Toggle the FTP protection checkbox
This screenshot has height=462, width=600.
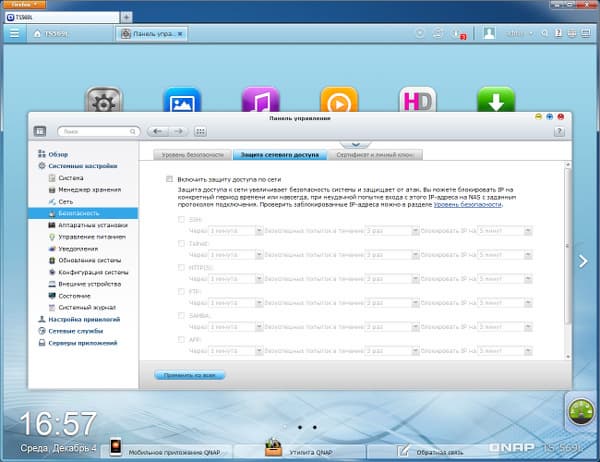pos(181,291)
